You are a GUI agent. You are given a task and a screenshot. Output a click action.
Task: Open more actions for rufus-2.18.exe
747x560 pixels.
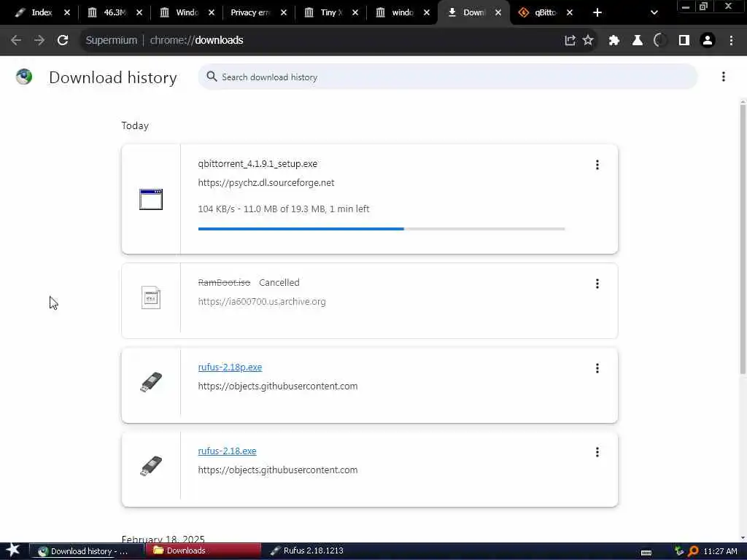click(597, 452)
